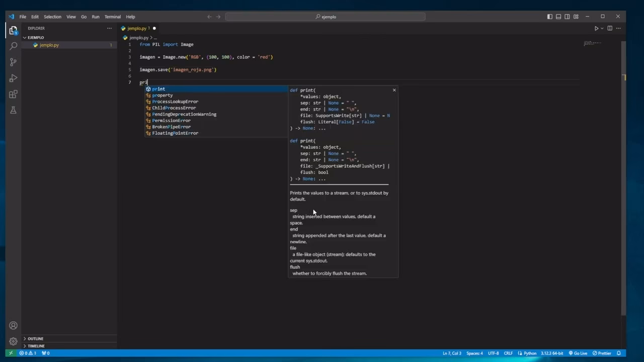Open the Terminal menu
The height and width of the screenshot is (362, 644).
click(x=112, y=17)
